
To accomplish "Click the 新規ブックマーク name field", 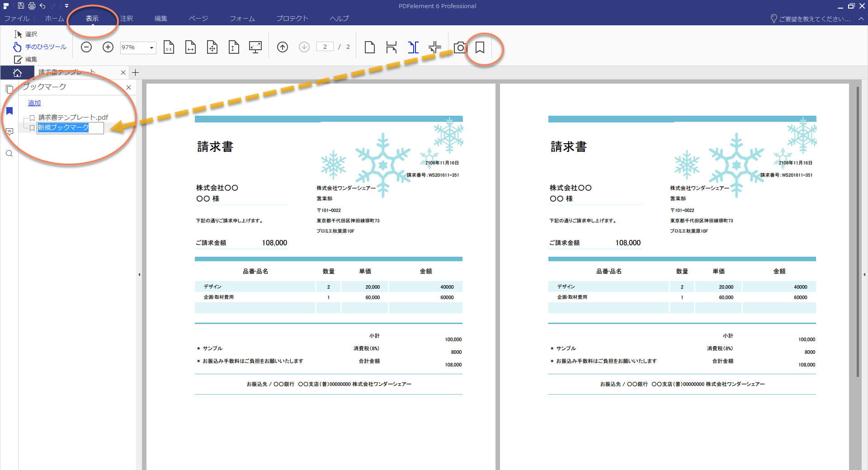I will click(70, 128).
